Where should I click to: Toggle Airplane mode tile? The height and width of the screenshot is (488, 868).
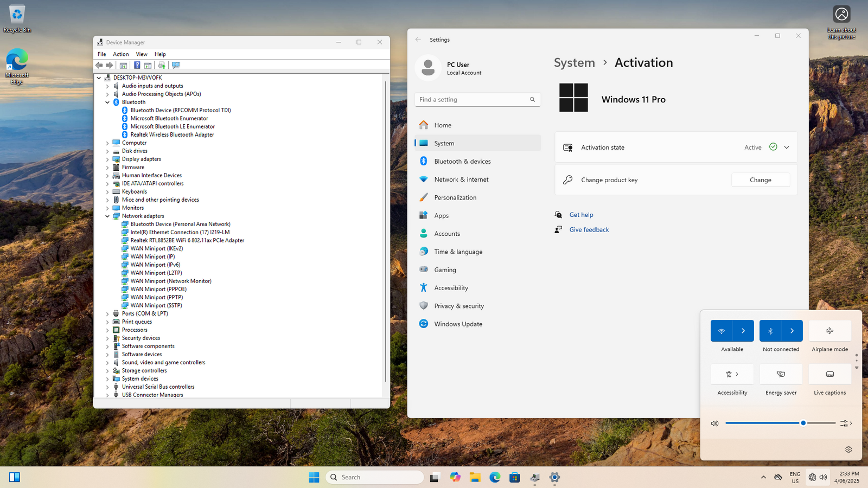829,331
